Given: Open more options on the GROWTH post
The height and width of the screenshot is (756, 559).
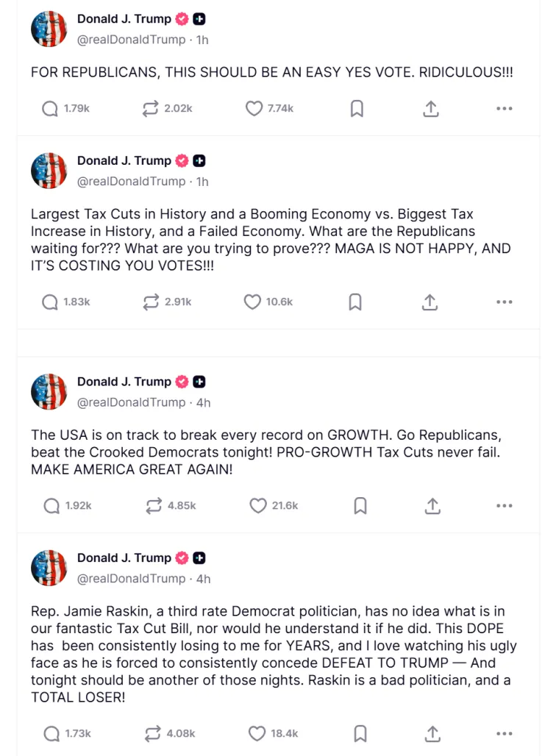Looking at the screenshot, I should click(x=505, y=506).
